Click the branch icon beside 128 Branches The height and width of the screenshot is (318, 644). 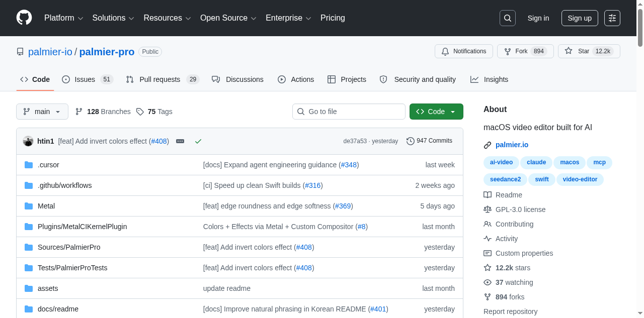pyautogui.click(x=79, y=112)
